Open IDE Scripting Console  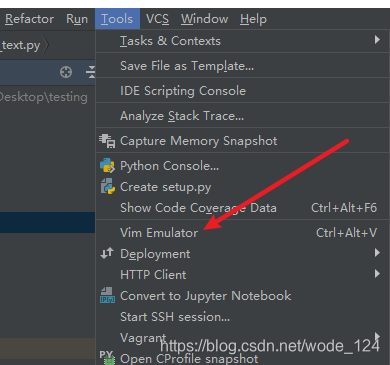click(242, 91)
